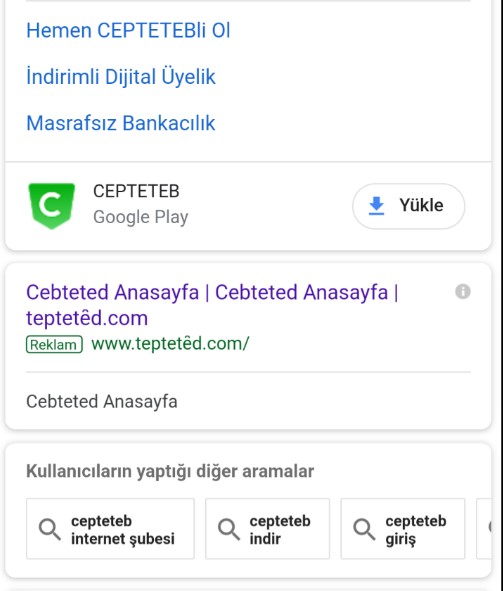This screenshot has height=591, width=503.
Task: Click magnifier icon beside cepteteb internet şubesi
Action: 50,529
